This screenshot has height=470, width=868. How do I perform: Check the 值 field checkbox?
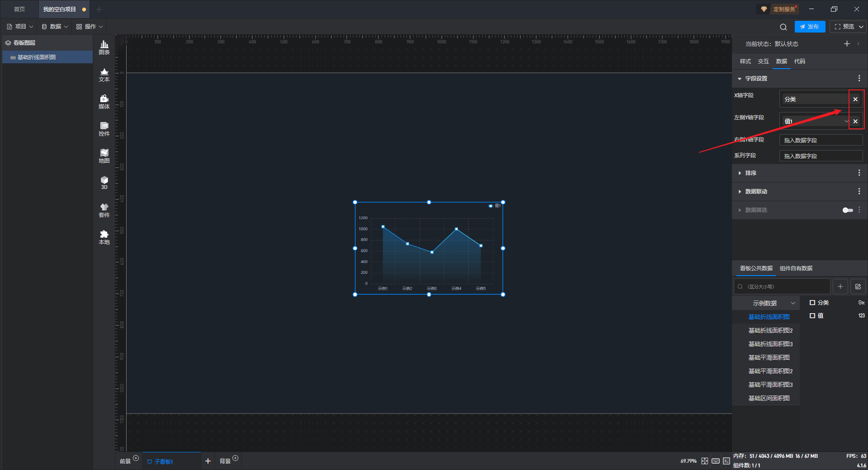[812, 316]
